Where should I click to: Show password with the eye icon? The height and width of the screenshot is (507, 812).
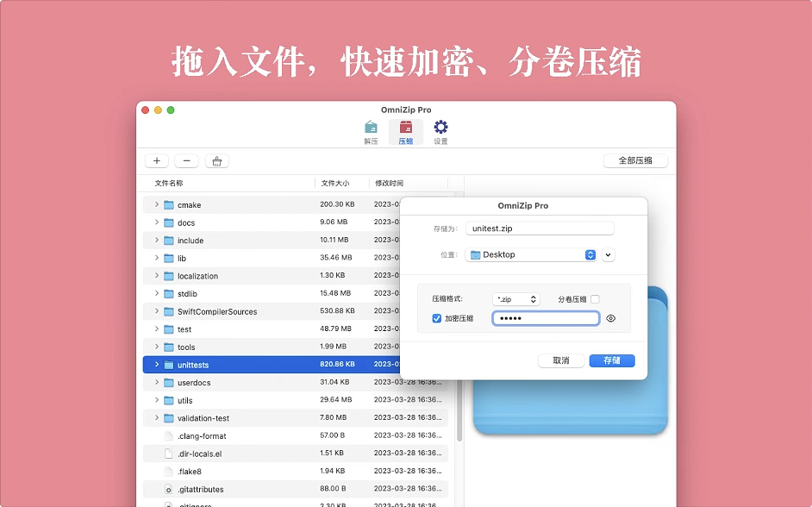tap(610, 318)
